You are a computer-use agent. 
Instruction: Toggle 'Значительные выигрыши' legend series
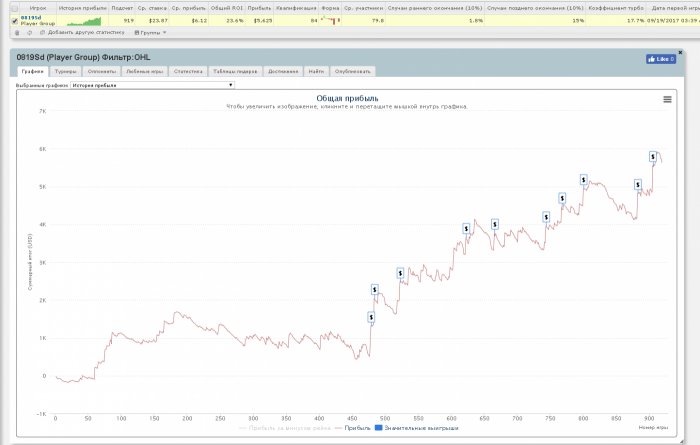(414, 428)
